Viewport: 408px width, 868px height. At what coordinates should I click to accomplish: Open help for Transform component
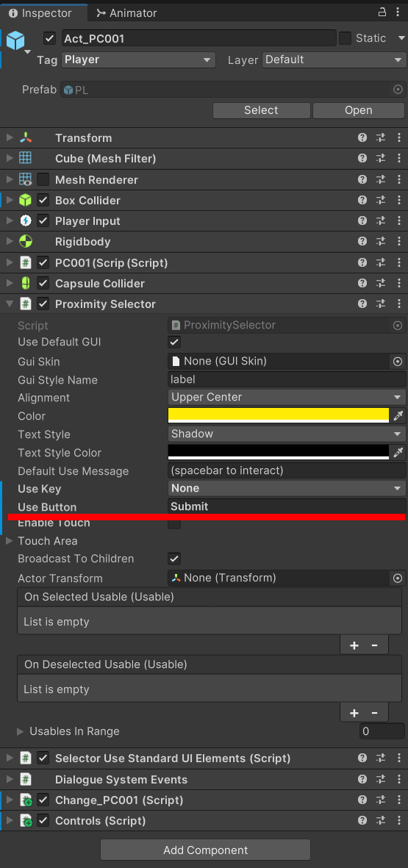[362, 138]
